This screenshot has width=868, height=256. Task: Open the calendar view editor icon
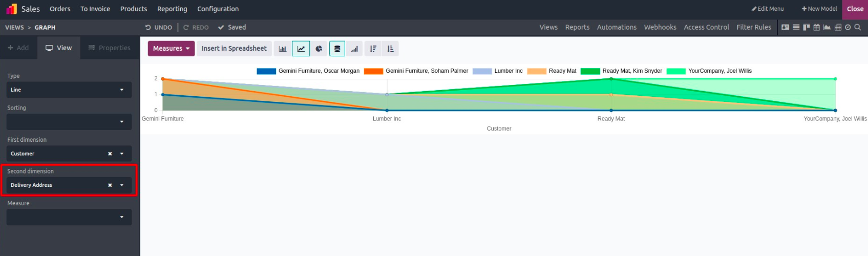817,27
